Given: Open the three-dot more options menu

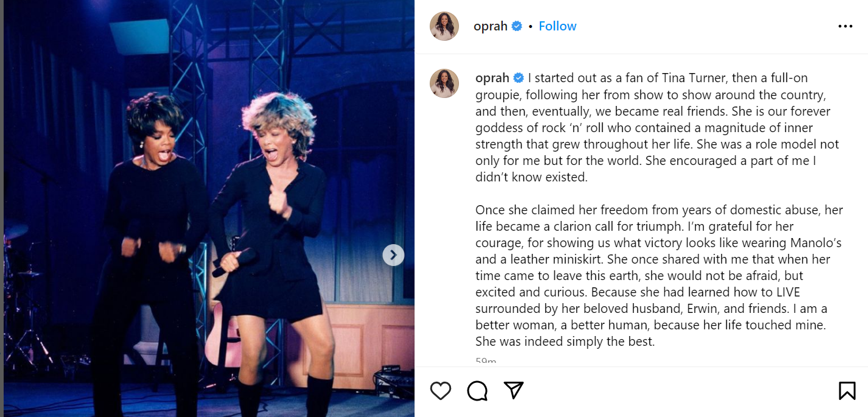Looking at the screenshot, I should (x=845, y=26).
